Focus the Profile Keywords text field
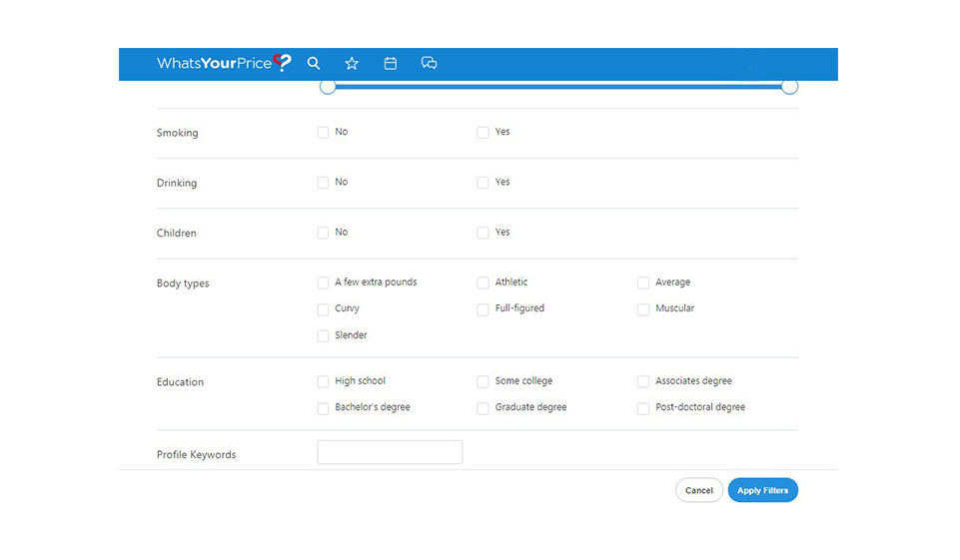The width and height of the screenshot is (960, 560). click(x=390, y=452)
